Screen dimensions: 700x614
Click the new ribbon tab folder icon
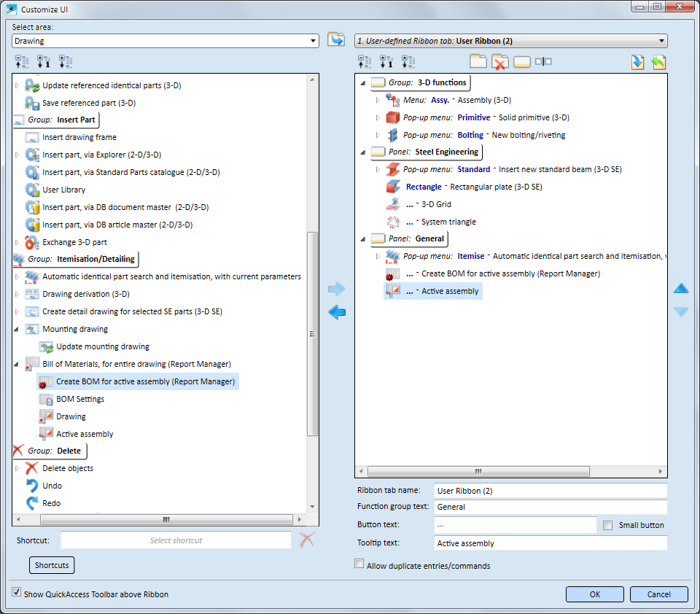pyautogui.click(x=478, y=62)
